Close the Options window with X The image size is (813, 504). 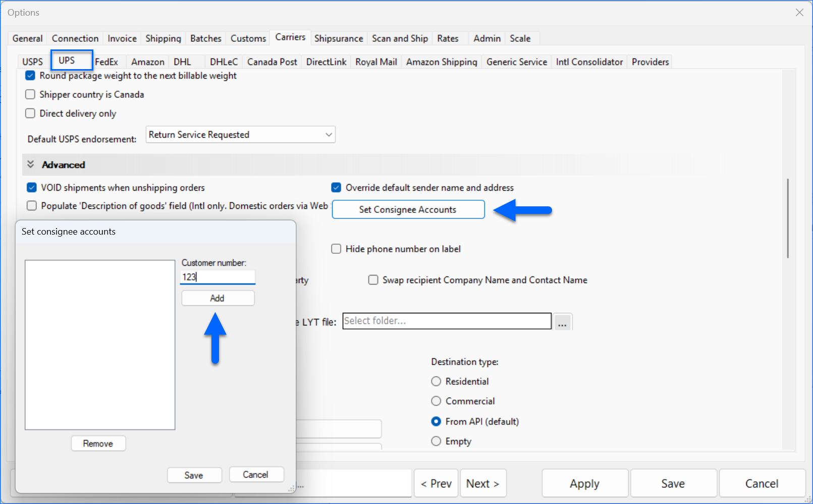[x=799, y=13]
